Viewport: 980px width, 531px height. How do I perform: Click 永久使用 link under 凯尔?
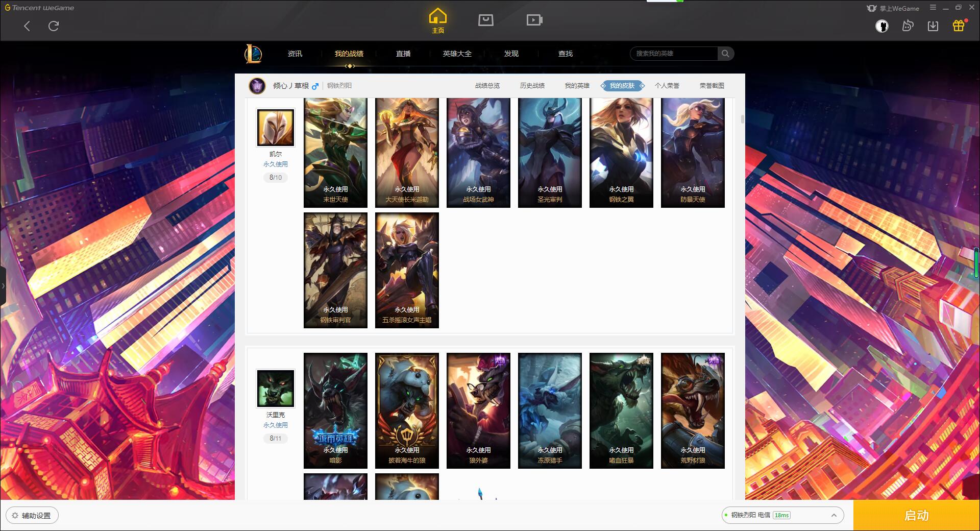tap(276, 164)
